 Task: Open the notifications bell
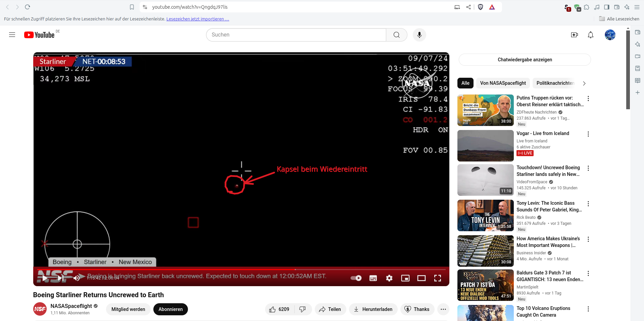(x=591, y=35)
